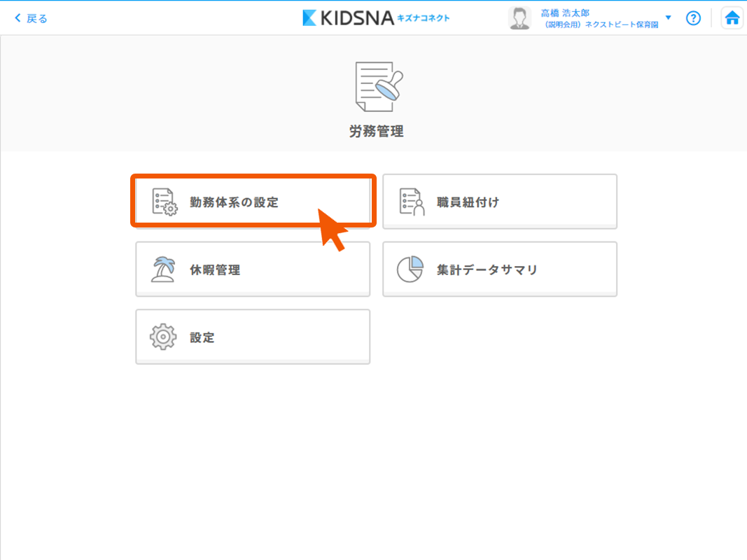The image size is (747, 560).
Task: Click the user profile avatar
Action: [519, 18]
